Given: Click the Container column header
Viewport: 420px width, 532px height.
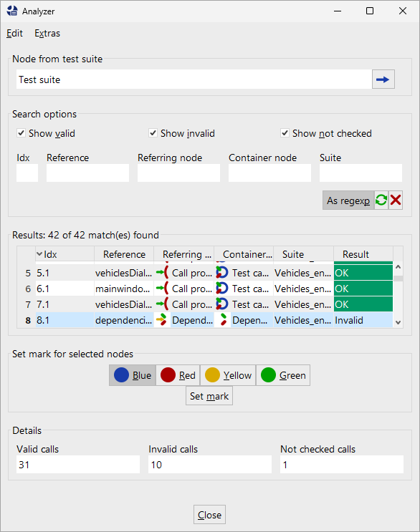Looking at the screenshot, I should [x=244, y=254].
